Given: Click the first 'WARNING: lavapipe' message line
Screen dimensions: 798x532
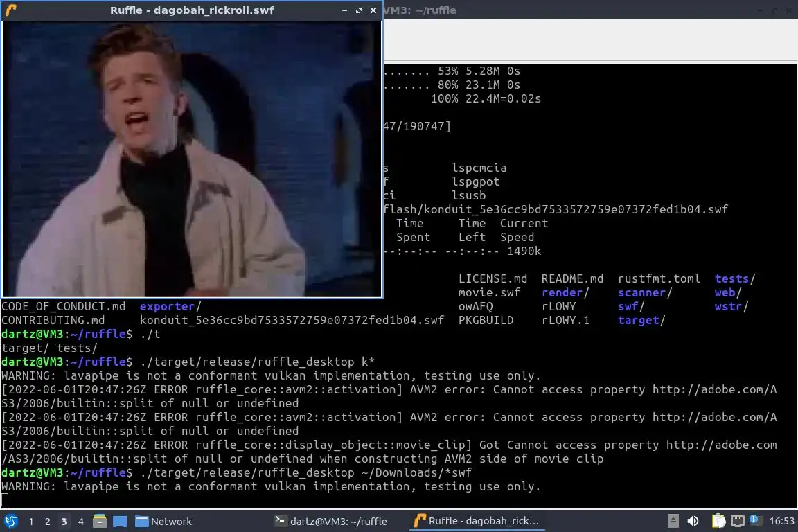Looking at the screenshot, I should [x=271, y=375].
